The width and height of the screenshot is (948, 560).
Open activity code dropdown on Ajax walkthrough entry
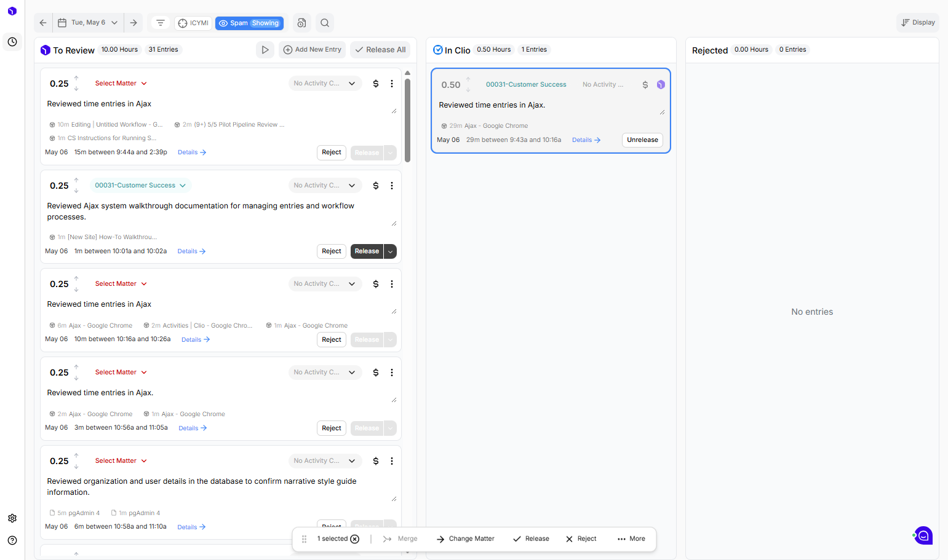click(324, 186)
